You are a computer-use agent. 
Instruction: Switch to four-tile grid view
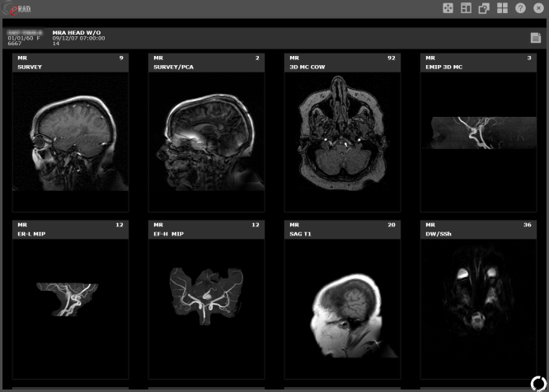[502, 8]
